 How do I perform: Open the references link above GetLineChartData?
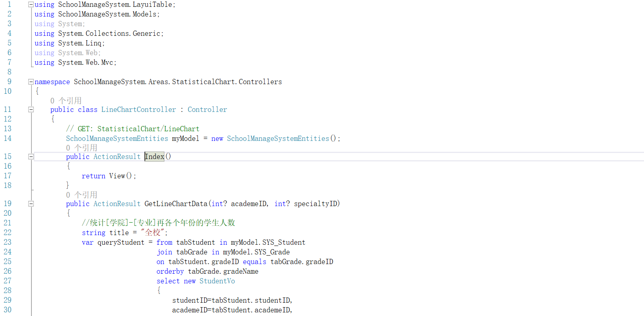pos(82,195)
